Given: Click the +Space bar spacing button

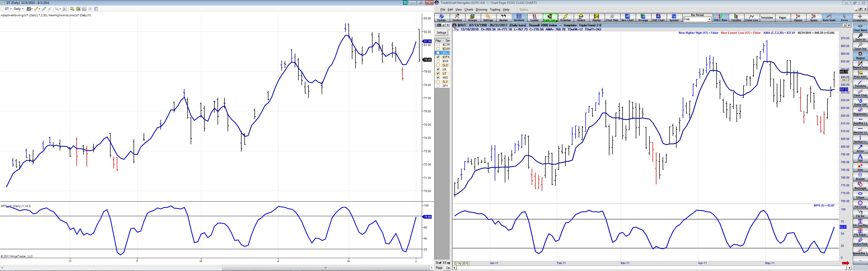Looking at the screenshot, I should tap(798, 18).
